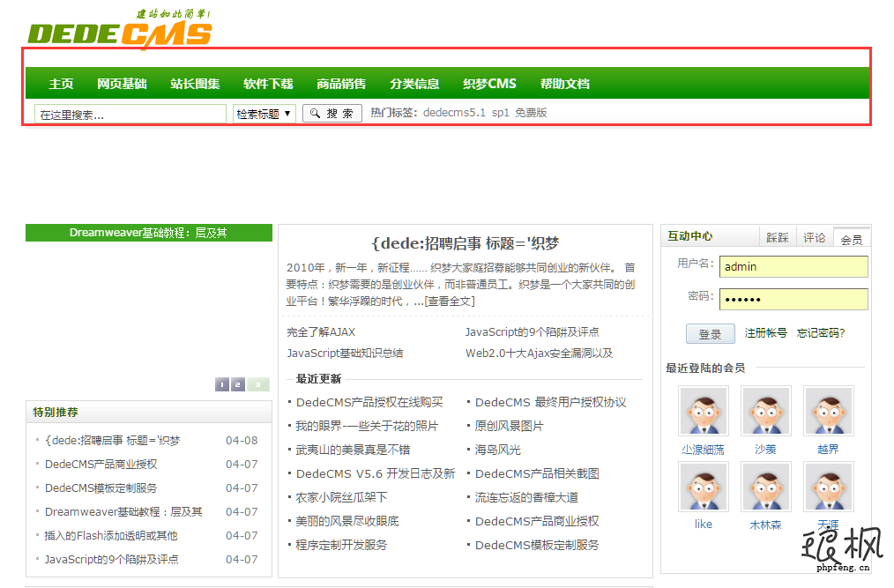The image size is (894, 588).
Task: Open member avatar 天涯
Action: (x=829, y=487)
